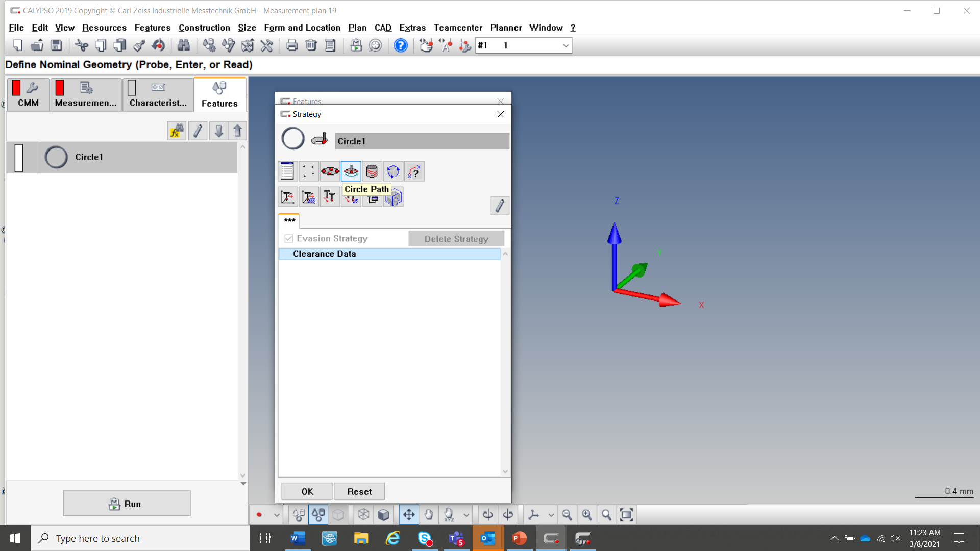The width and height of the screenshot is (980, 551).
Task: Click the cylinder helix path strategy icon
Action: [372, 171]
